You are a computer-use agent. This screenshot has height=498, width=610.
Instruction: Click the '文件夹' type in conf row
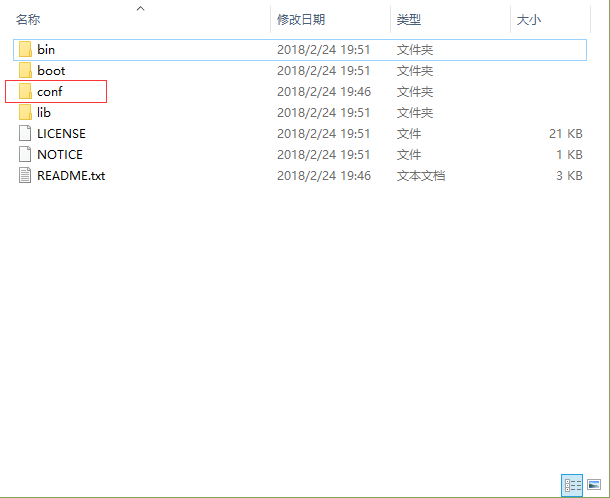(415, 91)
